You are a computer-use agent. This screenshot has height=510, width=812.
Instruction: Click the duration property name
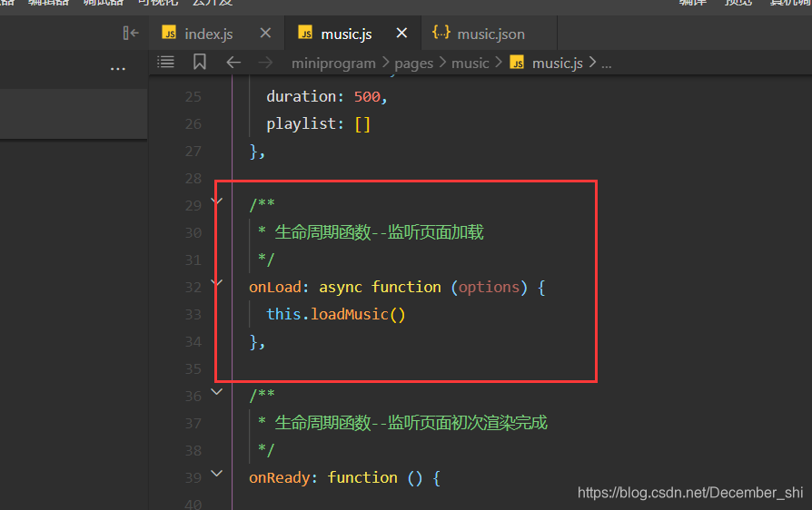pos(301,97)
